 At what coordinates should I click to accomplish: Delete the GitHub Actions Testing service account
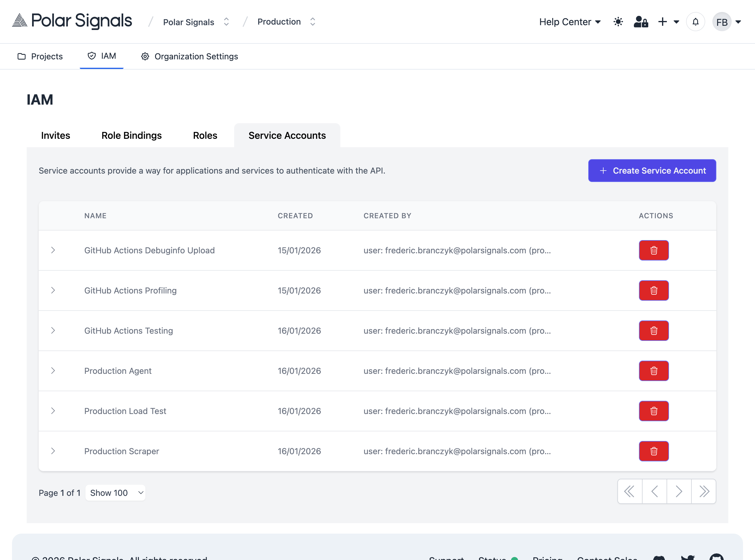[654, 330]
